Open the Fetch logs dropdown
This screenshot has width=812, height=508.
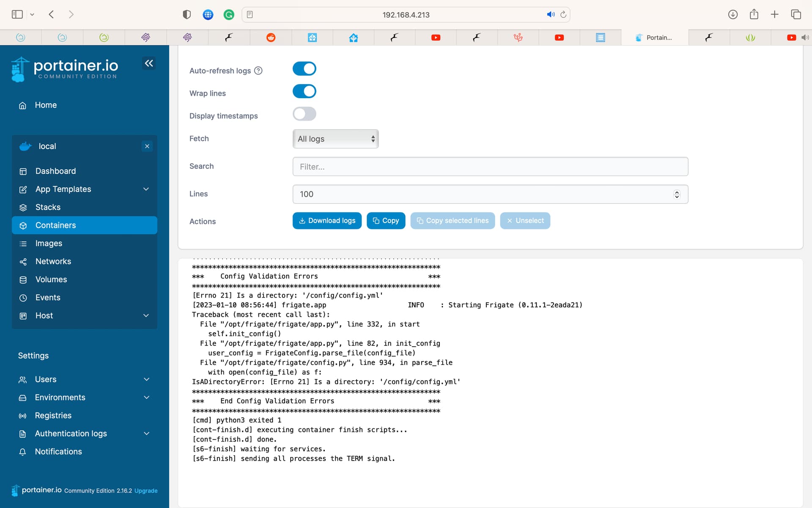pos(335,138)
